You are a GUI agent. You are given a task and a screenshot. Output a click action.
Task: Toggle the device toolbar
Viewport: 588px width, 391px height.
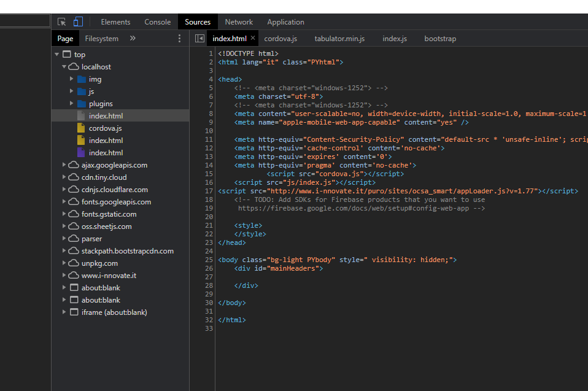coord(78,21)
